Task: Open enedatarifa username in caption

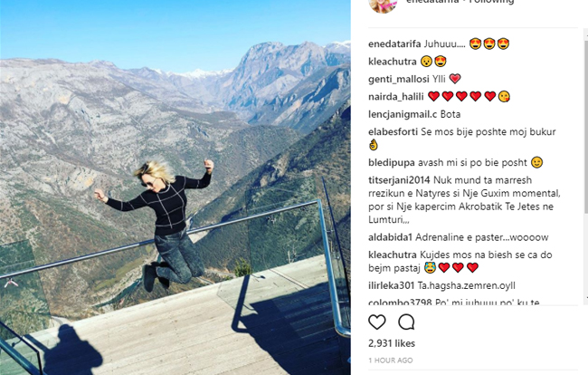Action: tap(394, 44)
